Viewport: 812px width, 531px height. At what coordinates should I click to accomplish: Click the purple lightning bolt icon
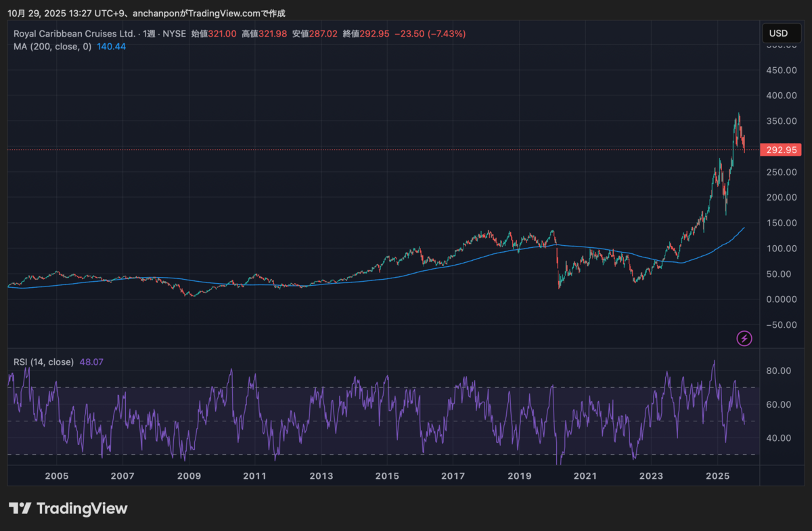click(744, 338)
